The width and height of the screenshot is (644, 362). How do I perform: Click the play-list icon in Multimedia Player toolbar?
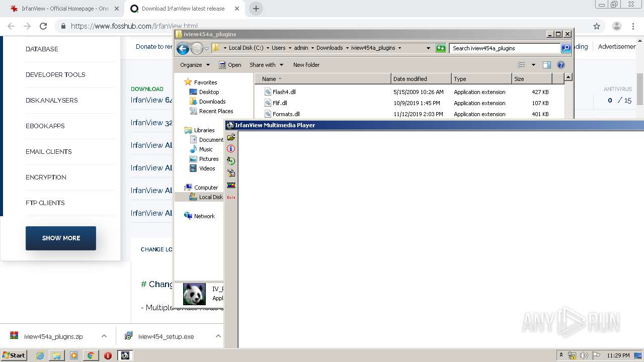coord(231,173)
